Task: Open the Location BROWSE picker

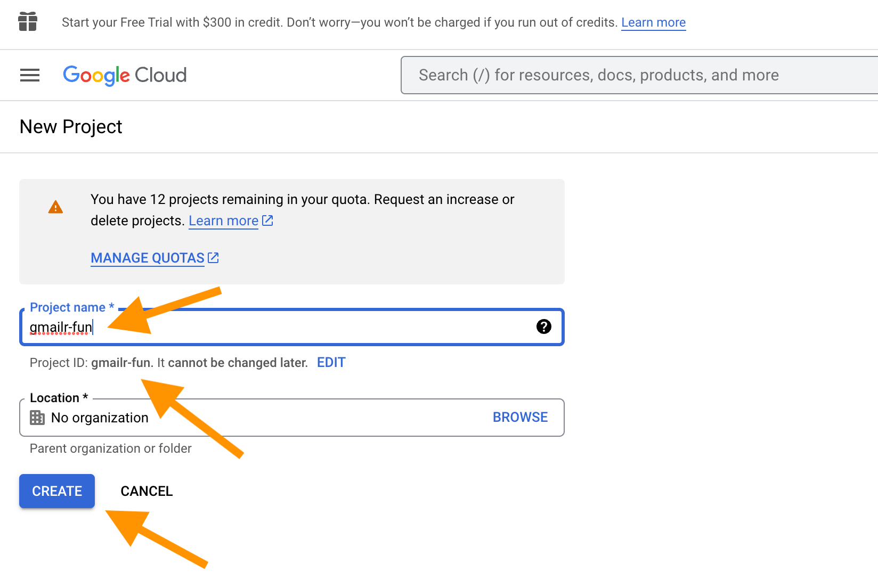Action: pos(520,417)
